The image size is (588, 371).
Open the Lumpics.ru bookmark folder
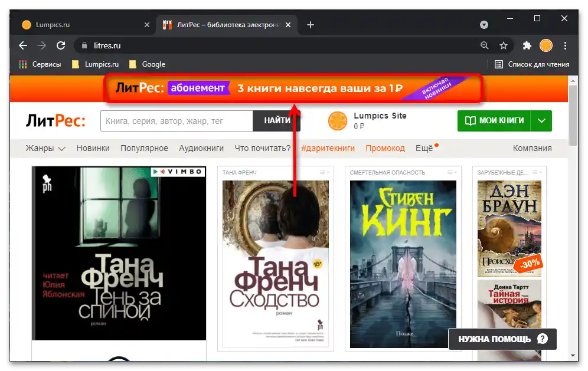tap(95, 64)
